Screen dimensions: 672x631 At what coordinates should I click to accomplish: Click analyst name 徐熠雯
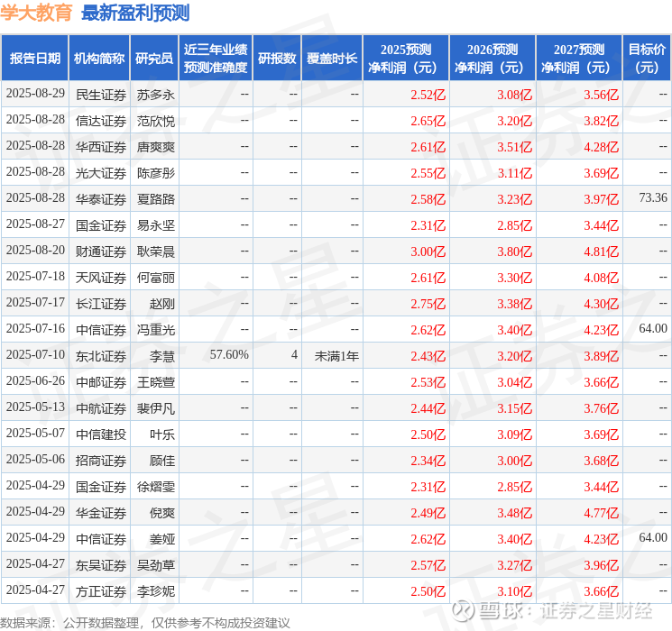point(155,487)
